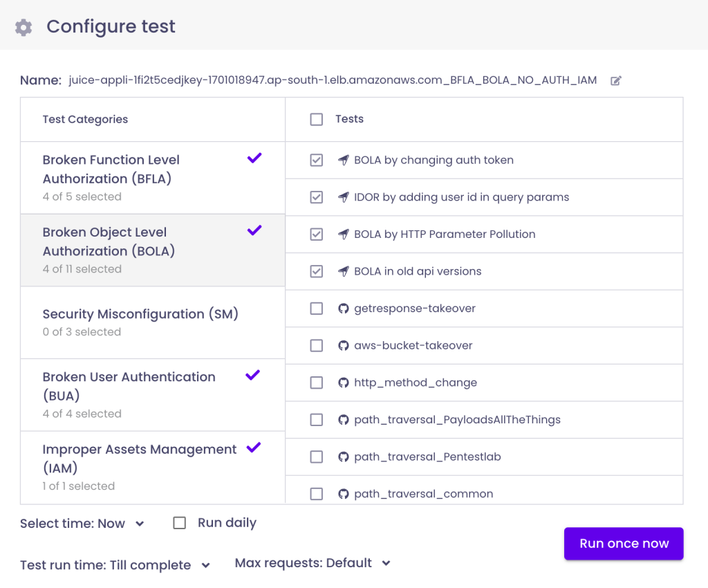Click the GitHub icon beside http_method_change
This screenshot has height=588, width=708.
[344, 383]
